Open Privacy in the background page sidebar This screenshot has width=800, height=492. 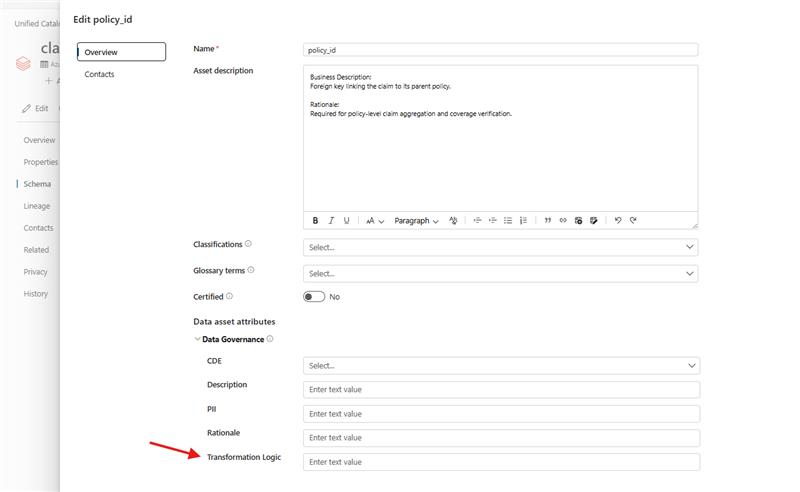coord(35,272)
